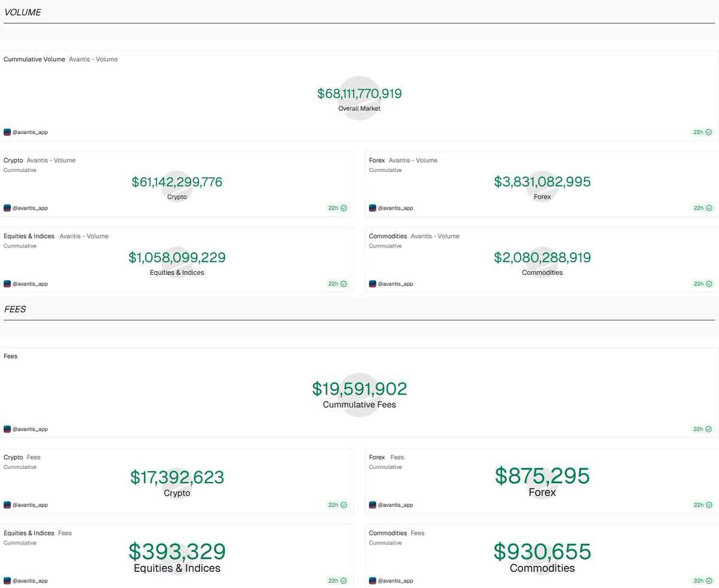Click avatar icon in the overall Fees card
The image size is (719, 588).
[x=7, y=429]
